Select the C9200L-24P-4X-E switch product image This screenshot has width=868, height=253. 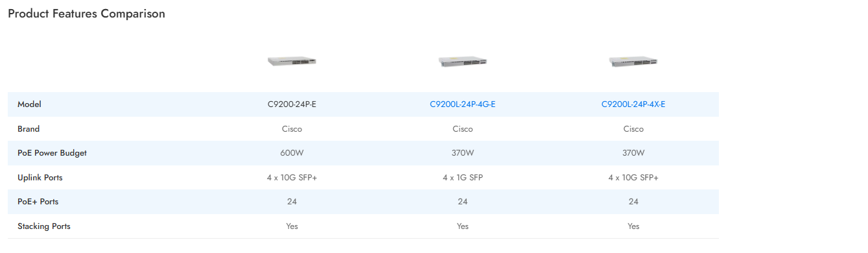pos(633,61)
